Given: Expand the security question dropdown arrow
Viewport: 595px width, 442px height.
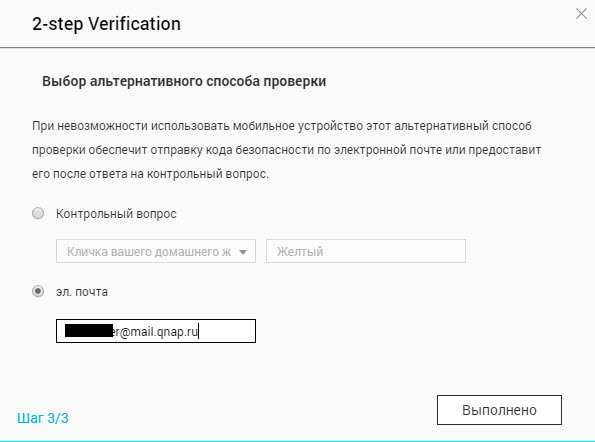Looking at the screenshot, I should tap(243, 252).
